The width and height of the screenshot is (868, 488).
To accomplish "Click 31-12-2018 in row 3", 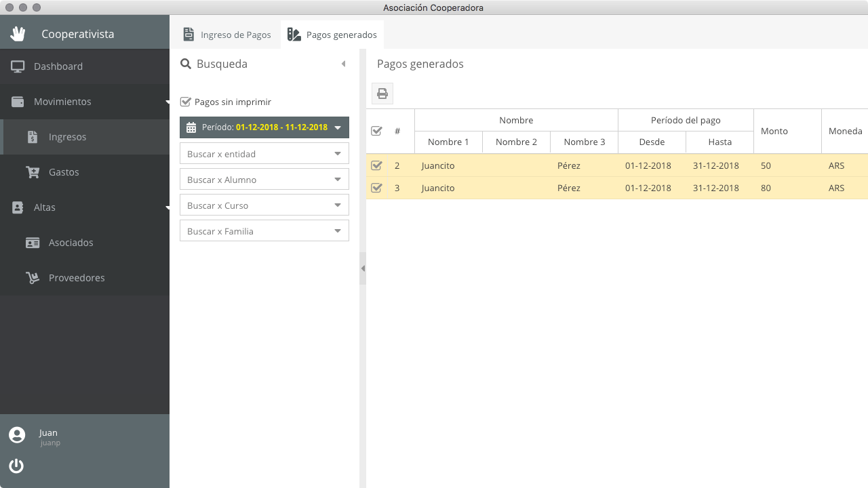I will (x=715, y=188).
